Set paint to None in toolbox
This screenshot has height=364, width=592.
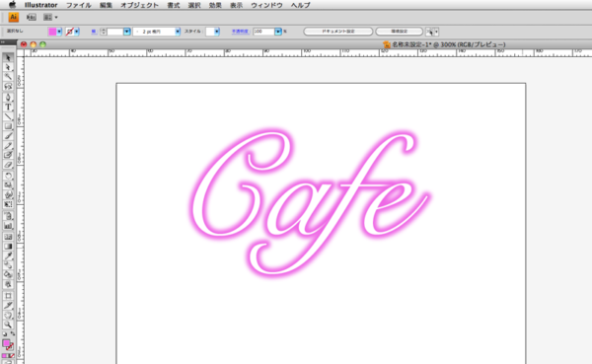pyautogui.click(x=12, y=356)
